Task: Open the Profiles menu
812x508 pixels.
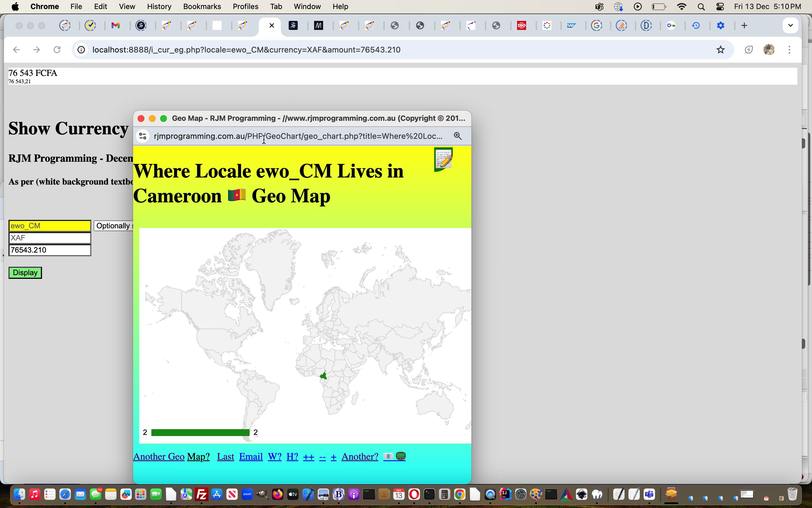Action: click(x=245, y=6)
